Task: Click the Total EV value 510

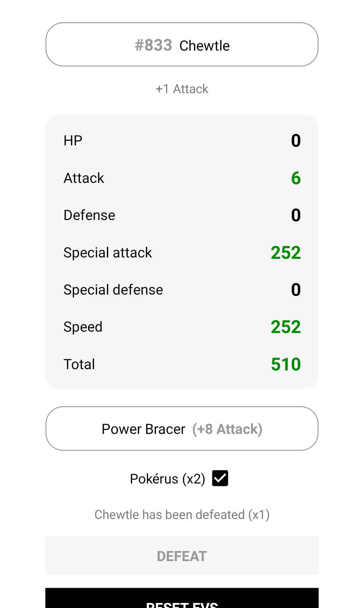Action: [285, 364]
